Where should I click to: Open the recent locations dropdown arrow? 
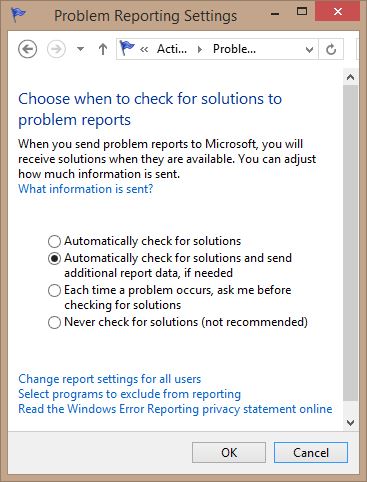click(x=80, y=49)
